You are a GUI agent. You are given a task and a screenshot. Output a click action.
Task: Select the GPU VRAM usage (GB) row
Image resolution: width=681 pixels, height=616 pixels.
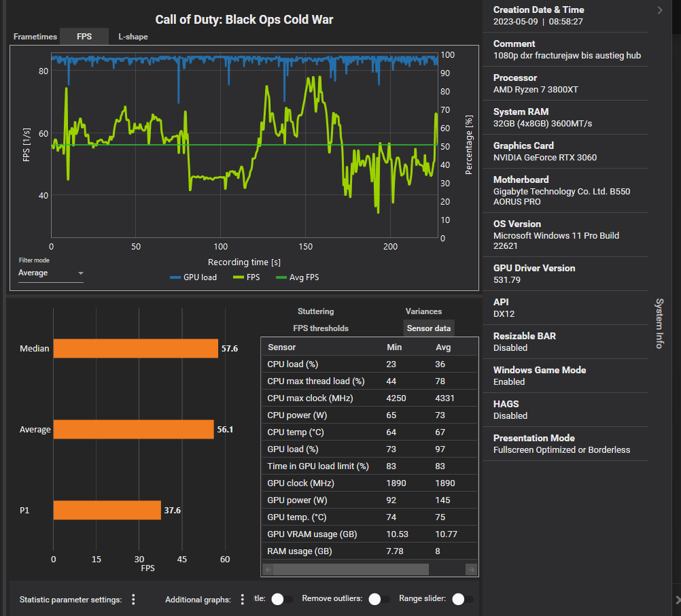pyautogui.click(x=370, y=534)
